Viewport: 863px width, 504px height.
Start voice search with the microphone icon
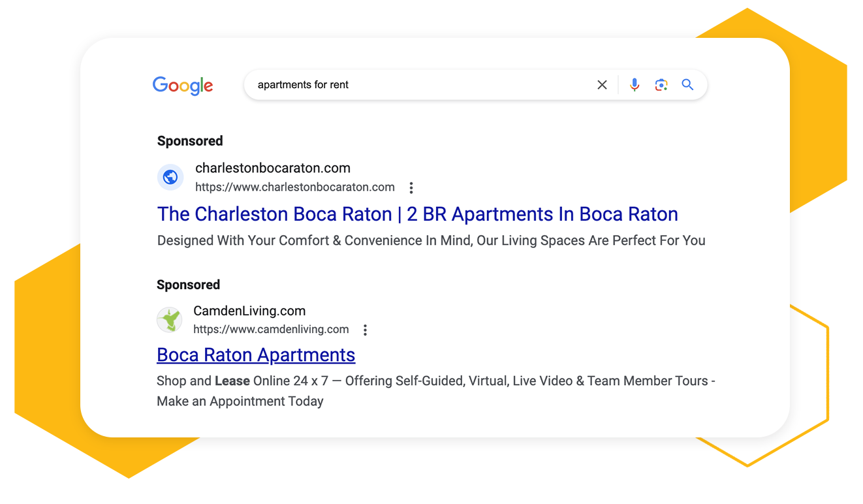pyautogui.click(x=635, y=85)
